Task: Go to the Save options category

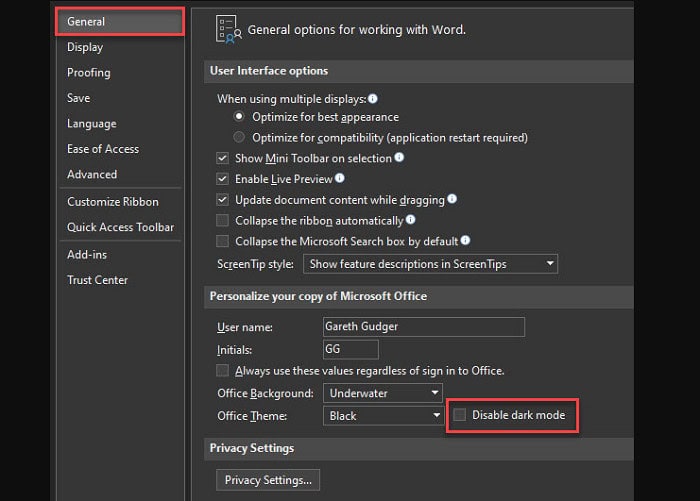Action: 78,98
